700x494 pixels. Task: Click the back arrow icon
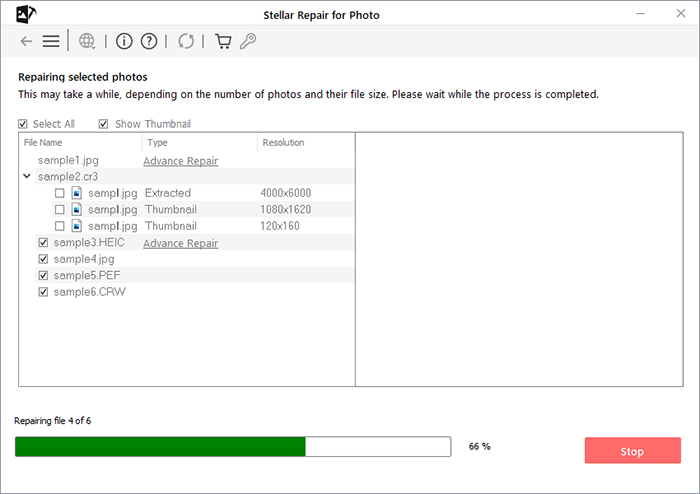click(26, 42)
